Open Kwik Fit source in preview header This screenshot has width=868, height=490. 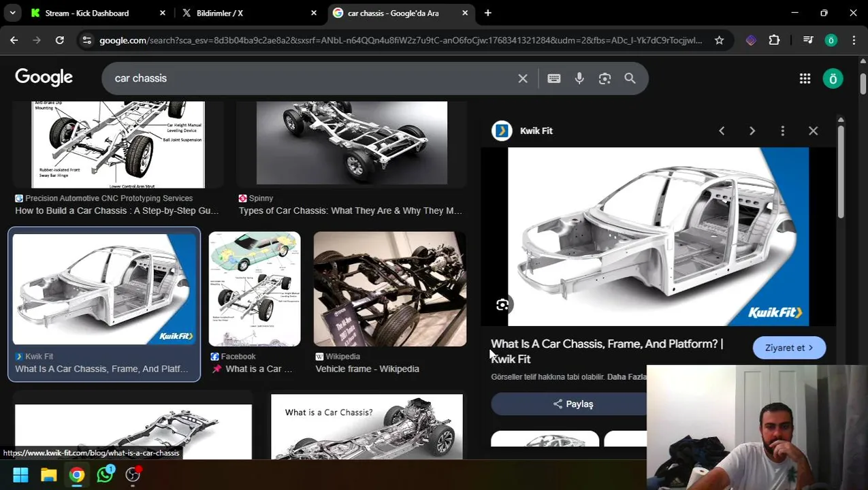(x=522, y=131)
